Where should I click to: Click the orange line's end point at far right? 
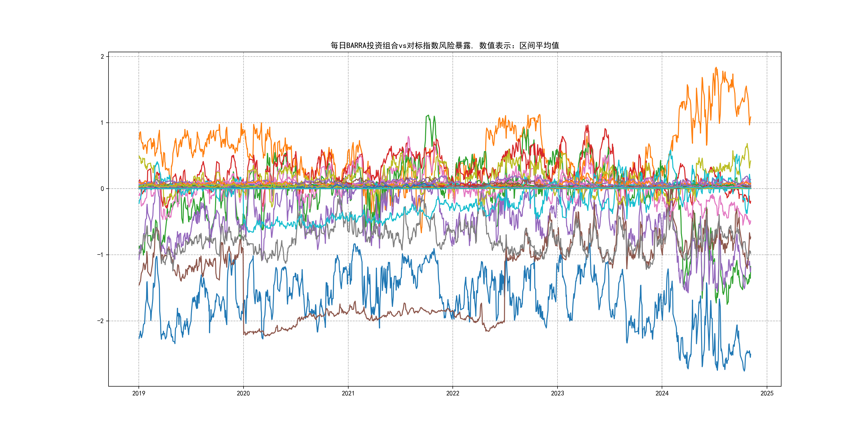pos(750,117)
